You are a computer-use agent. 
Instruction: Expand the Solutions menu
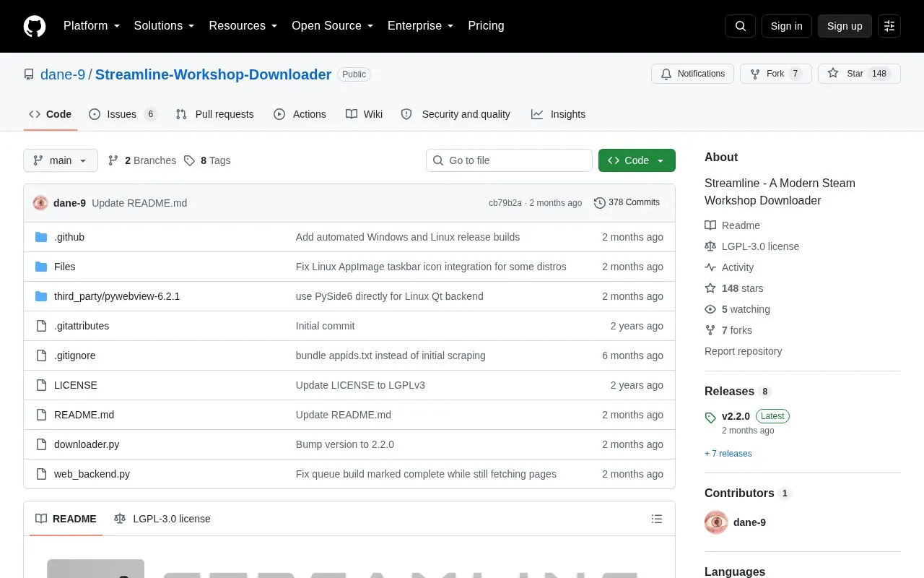(x=165, y=26)
